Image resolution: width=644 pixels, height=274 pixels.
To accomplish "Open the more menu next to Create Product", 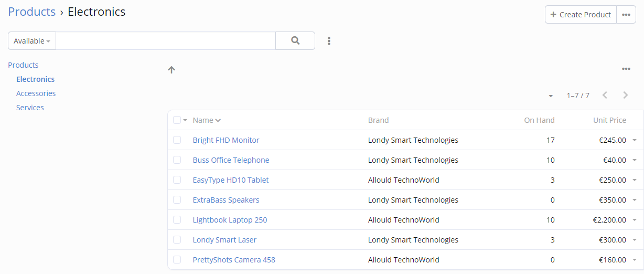I will [626, 15].
